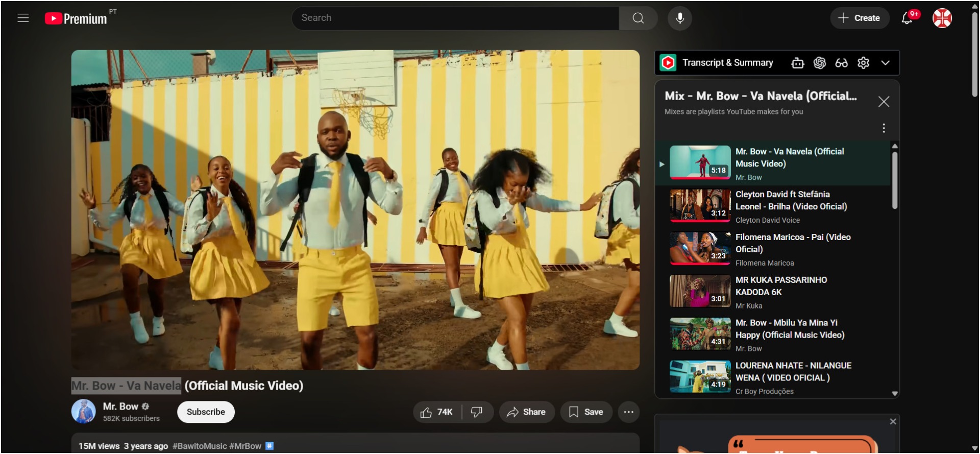Open Transcript & Summary settings gear
The width and height of the screenshot is (980, 454).
click(x=863, y=63)
